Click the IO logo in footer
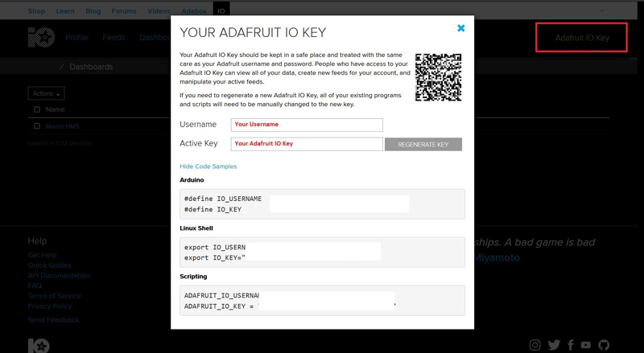The width and height of the screenshot is (644, 353). [x=39, y=346]
